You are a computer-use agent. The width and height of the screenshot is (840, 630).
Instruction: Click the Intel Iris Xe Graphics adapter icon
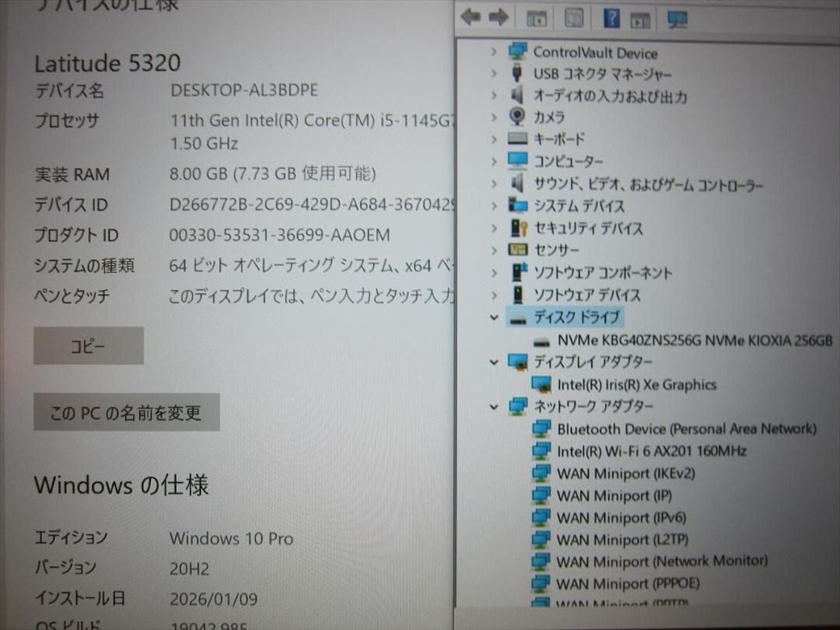tap(541, 385)
